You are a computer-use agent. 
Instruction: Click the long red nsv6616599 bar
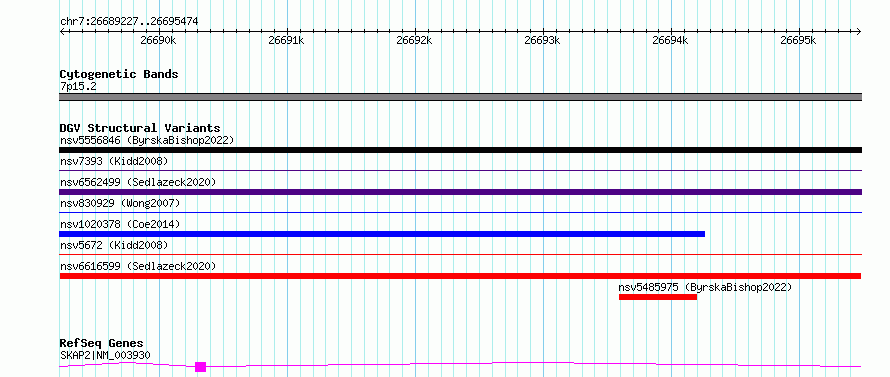pyautogui.click(x=460, y=276)
